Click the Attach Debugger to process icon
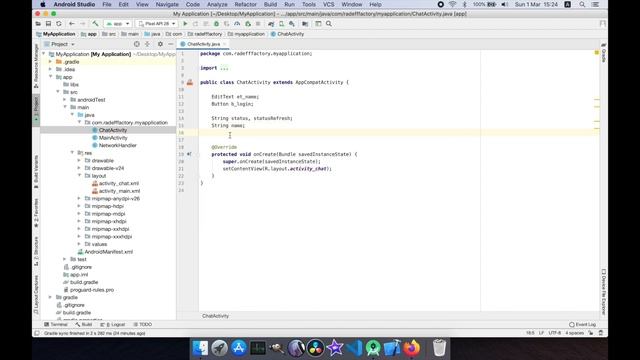 pyautogui.click(x=248, y=24)
